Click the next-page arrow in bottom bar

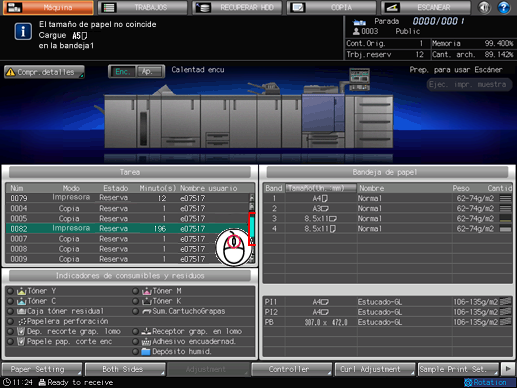(x=508, y=369)
